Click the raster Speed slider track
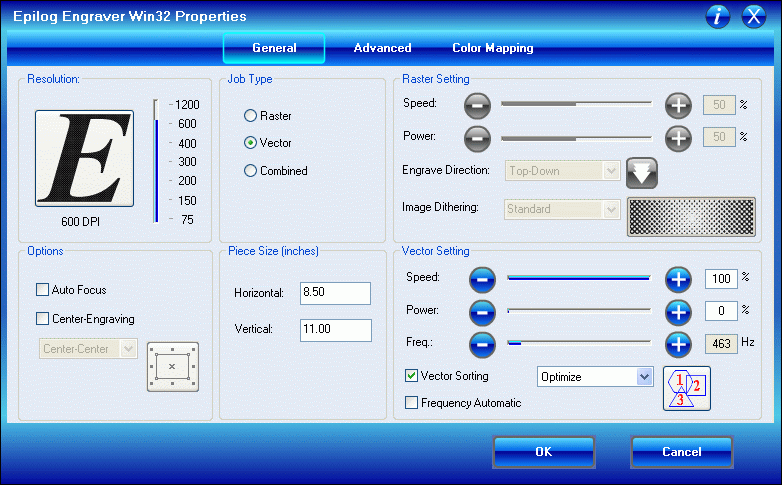 click(x=577, y=104)
